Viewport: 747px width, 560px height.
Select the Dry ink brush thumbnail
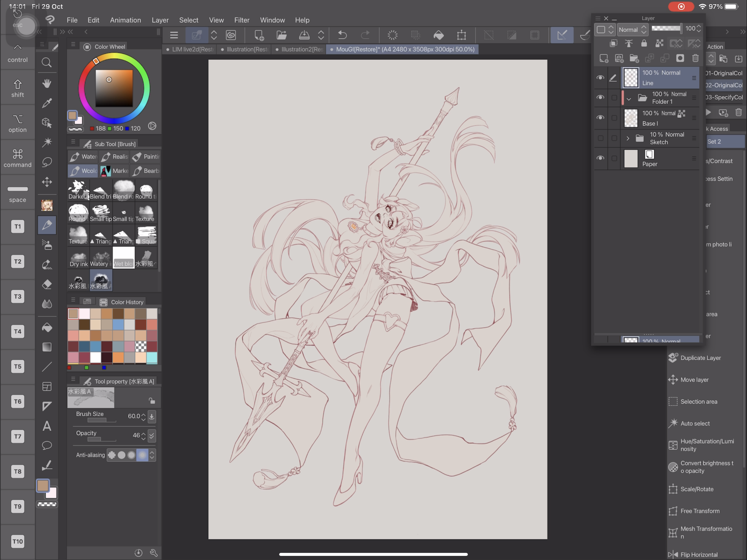(x=78, y=257)
